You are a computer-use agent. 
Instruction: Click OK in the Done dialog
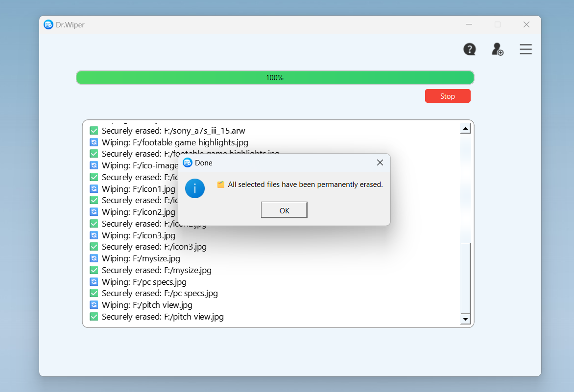click(x=284, y=210)
